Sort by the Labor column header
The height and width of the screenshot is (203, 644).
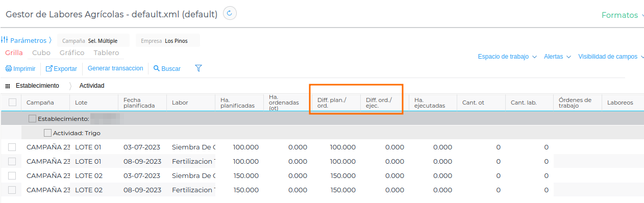click(x=191, y=103)
